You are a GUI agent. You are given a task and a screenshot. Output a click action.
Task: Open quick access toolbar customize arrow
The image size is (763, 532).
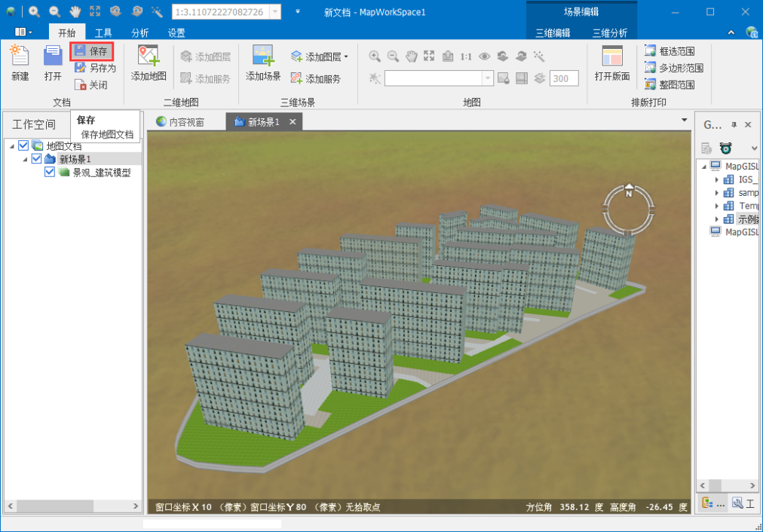298,11
